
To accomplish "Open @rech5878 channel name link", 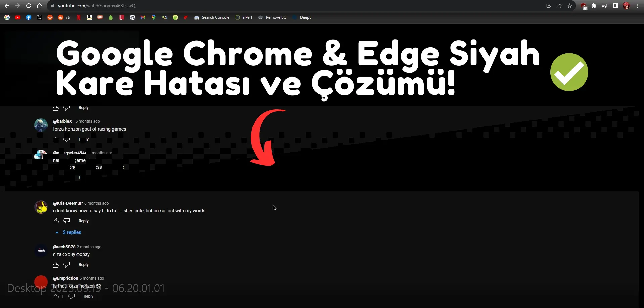I will [x=64, y=247].
